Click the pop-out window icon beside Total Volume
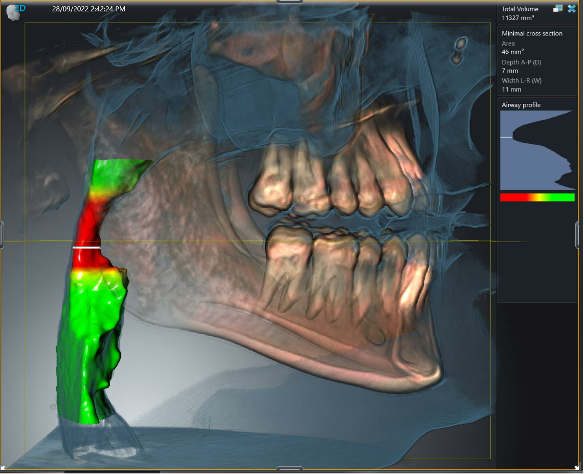Screen dimensions: 584x474 (558, 9)
